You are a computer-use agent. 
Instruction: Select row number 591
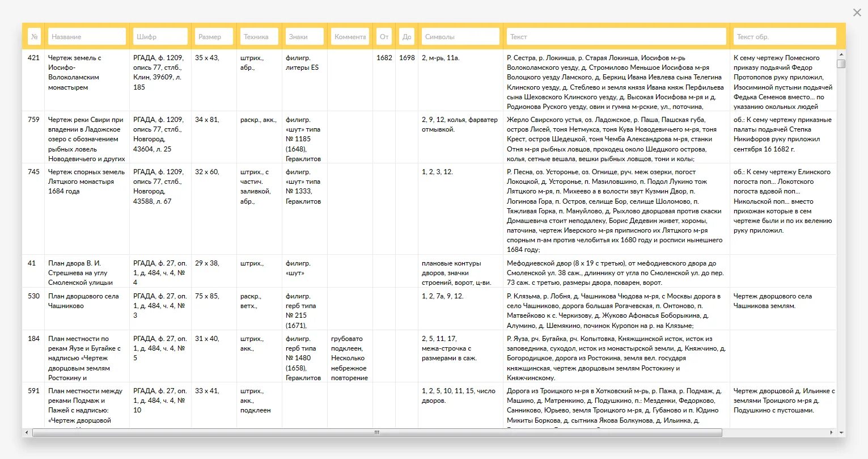[33, 391]
